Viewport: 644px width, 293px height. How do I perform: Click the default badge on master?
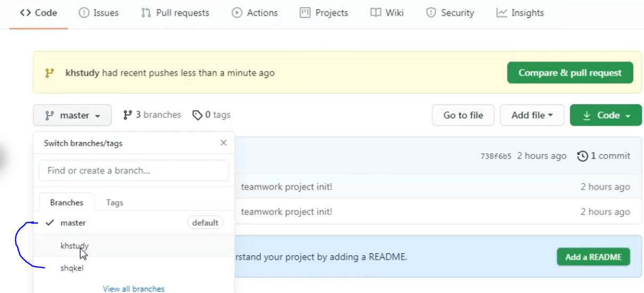tap(205, 223)
